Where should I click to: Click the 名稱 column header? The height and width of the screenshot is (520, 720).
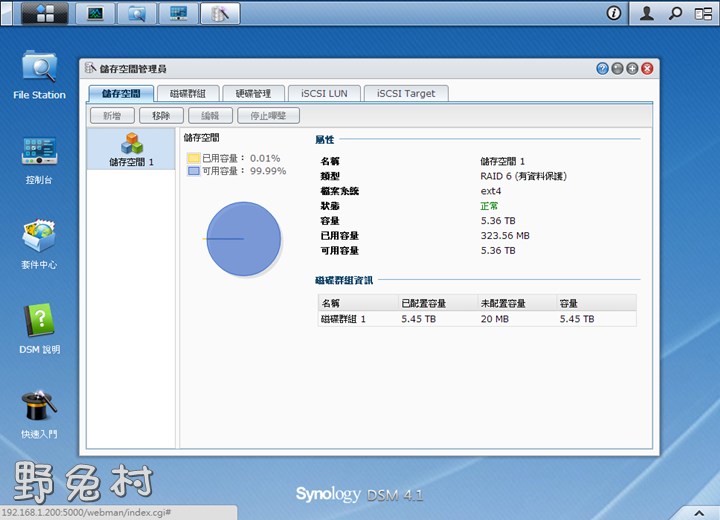pyautogui.click(x=358, y=303)
